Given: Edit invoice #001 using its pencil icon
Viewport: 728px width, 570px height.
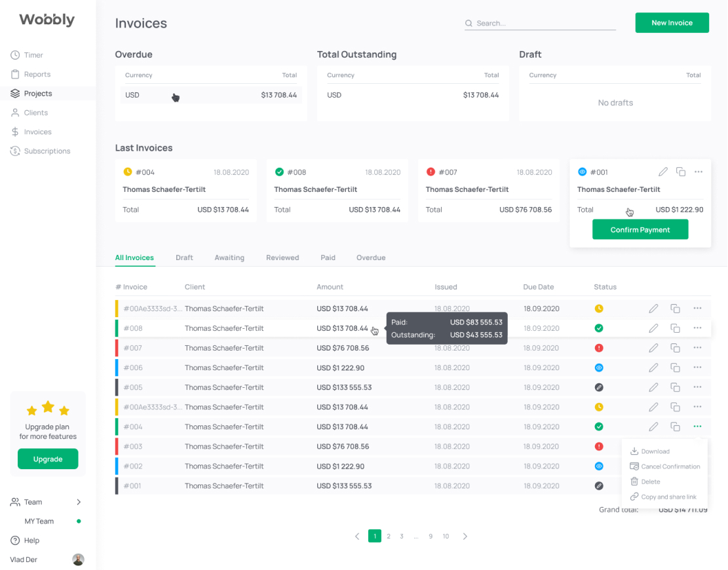Looking at the screenshot, I should tap(662, 172).
